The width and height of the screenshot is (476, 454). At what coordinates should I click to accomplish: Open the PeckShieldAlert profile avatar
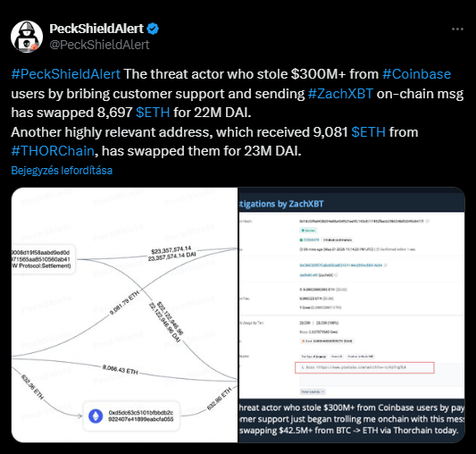[x=27, y=37]
